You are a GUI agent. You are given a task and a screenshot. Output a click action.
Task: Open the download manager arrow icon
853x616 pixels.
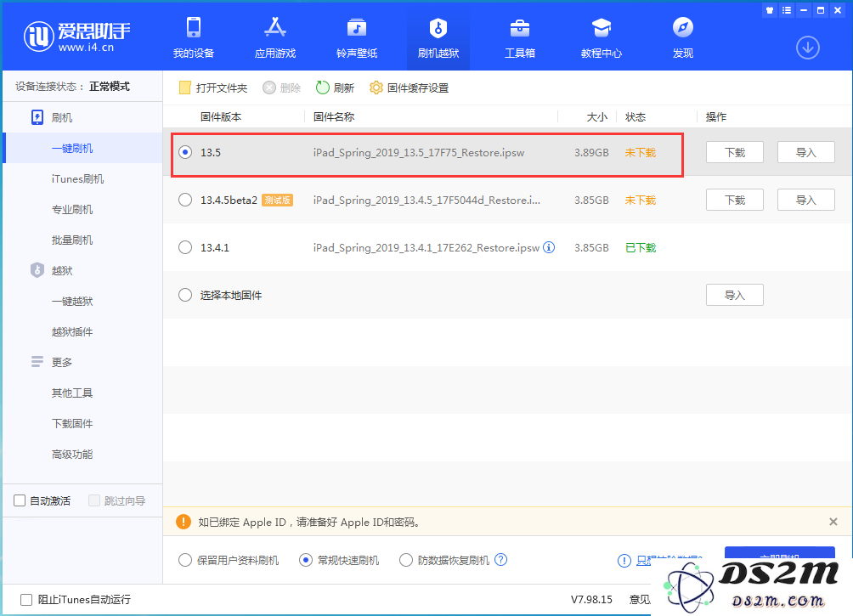pos(808,48)
